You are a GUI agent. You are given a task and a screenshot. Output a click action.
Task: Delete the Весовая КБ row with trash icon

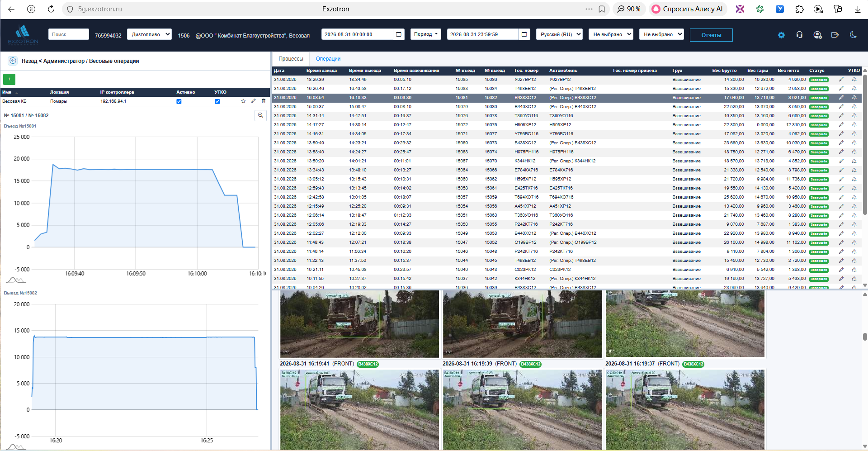[264, 101]
